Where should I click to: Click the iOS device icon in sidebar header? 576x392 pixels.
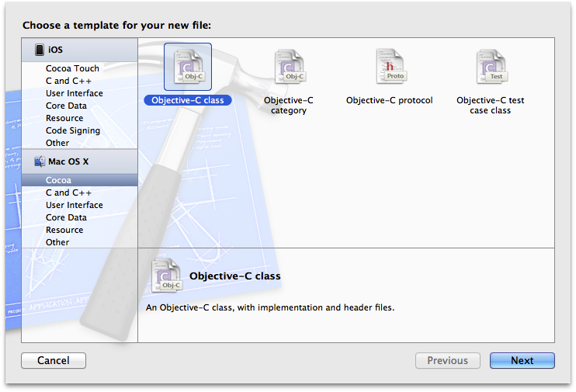point(40,50)
